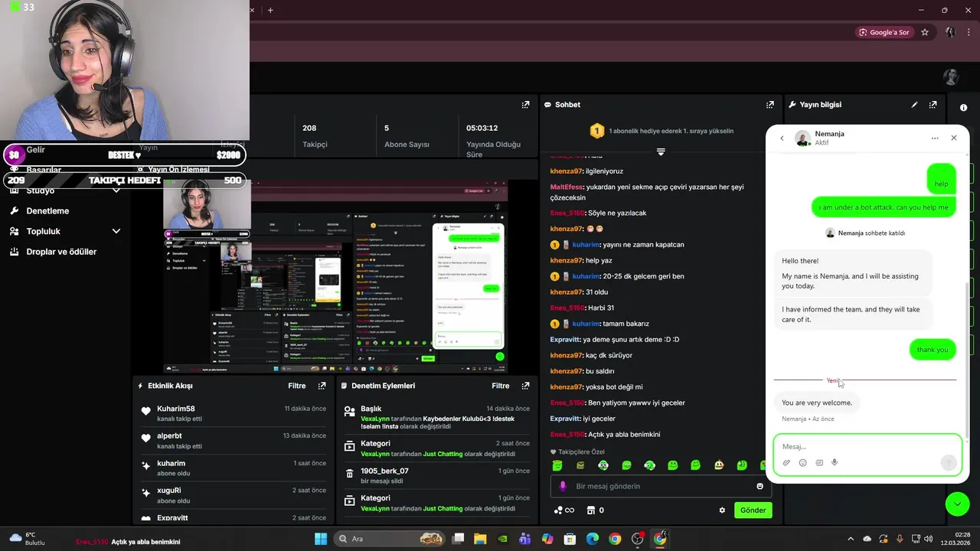This screenshot has height=551, width=980.
Task: Expand the Stüdyo sidebar section
Action: pyautogui.click(x=116, y=190)
